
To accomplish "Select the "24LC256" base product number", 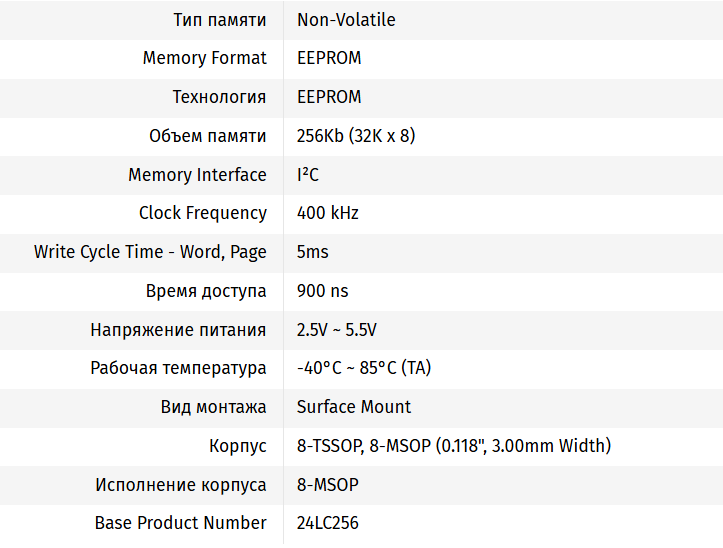I will coord(328,523).
